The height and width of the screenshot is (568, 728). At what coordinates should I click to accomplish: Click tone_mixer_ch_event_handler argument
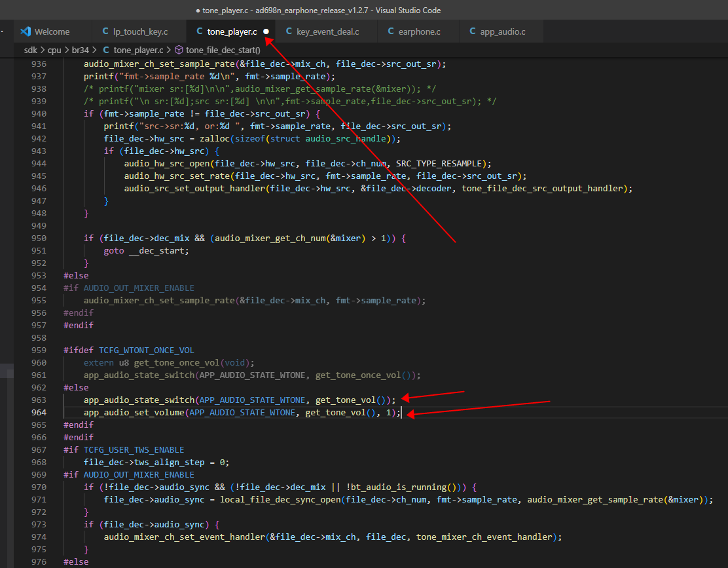pyautogui.click(x=484, y=537)
